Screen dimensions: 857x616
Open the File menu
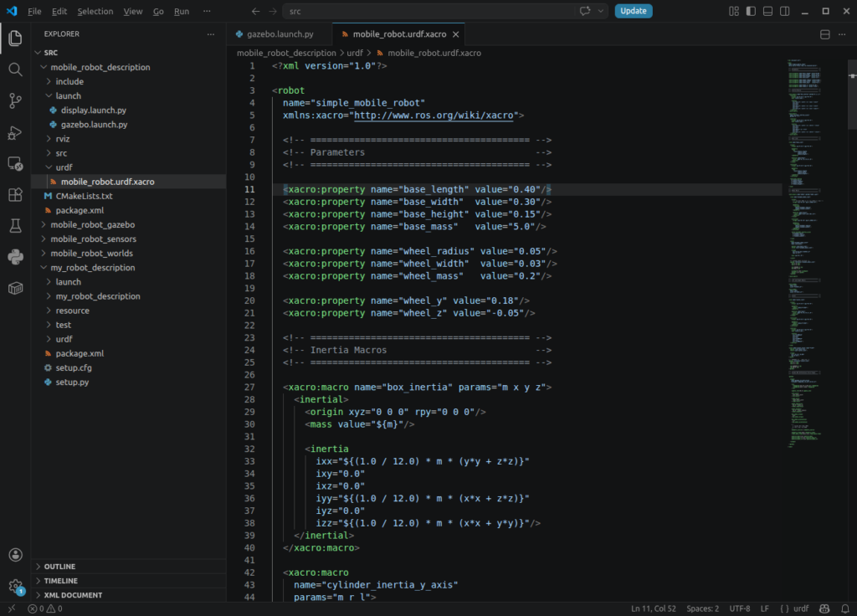click(34, 11)
